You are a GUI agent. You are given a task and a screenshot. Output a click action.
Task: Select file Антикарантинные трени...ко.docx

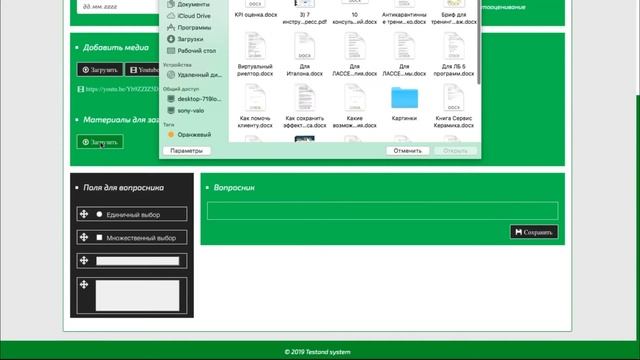tap(404, 12)
